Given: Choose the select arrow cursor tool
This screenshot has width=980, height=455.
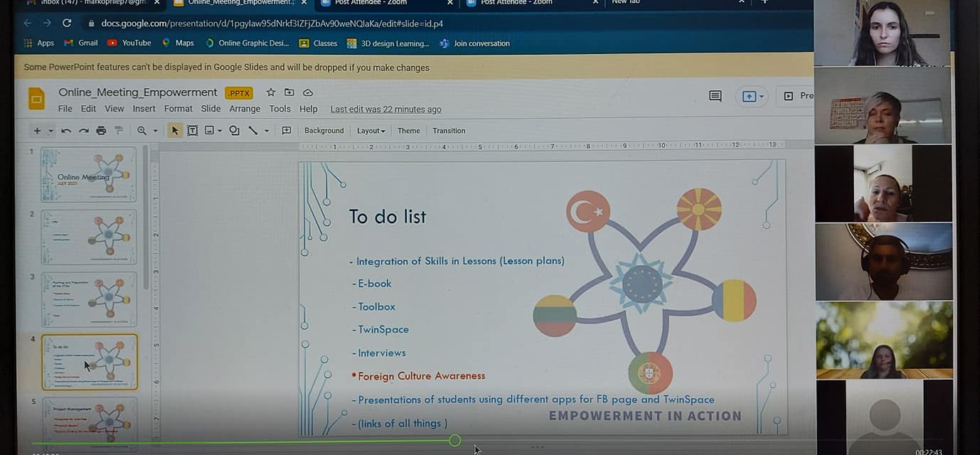Looking at the screenshot, I should click(175, 131).
